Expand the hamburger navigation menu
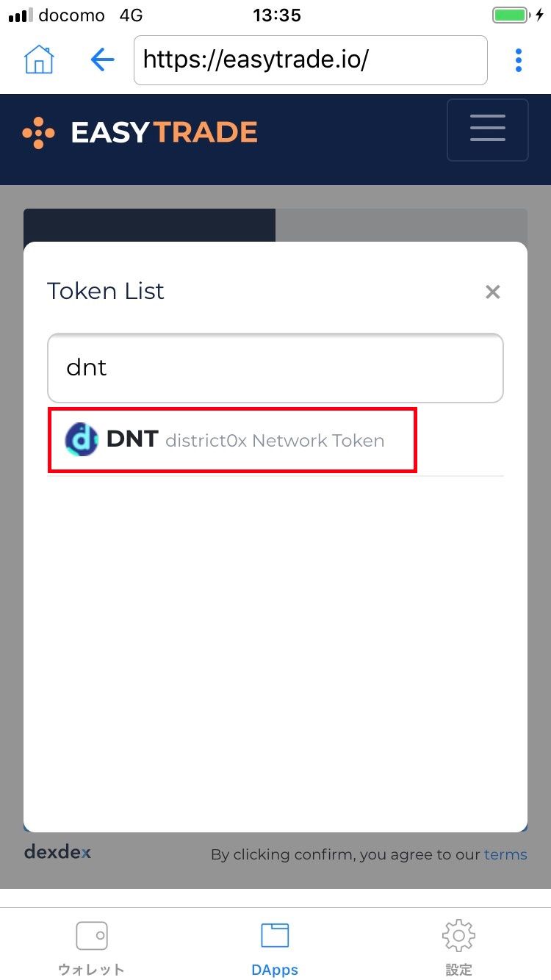The width and height of the screenshot is (551, 980). tap(488, 129)
